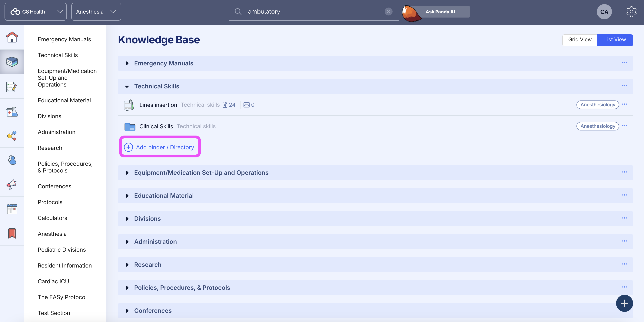The height and width of the screenshot is (322, 644).
Task: Open the Anesthesia department dropdown
Action: [96, 12]
